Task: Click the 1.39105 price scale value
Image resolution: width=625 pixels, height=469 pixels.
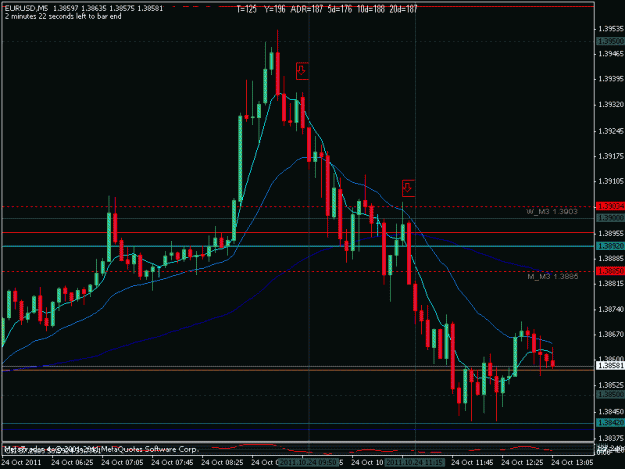Action: point(611,182)
